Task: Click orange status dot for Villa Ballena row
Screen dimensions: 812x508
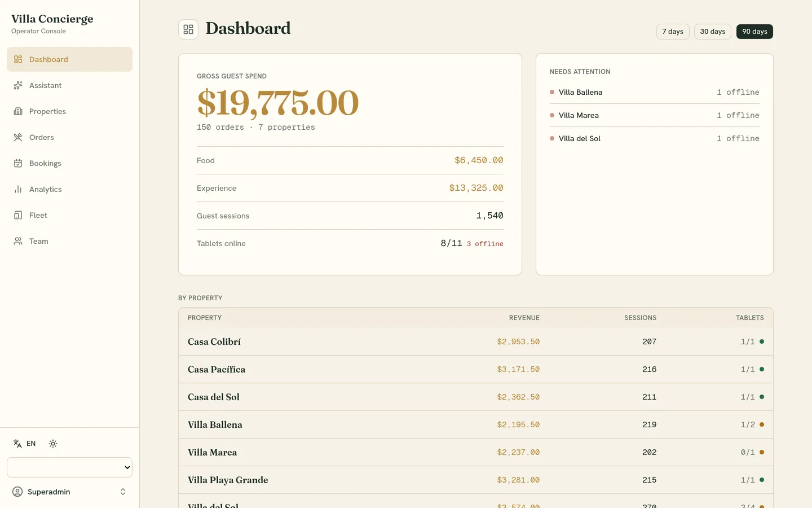Action: 762,424
